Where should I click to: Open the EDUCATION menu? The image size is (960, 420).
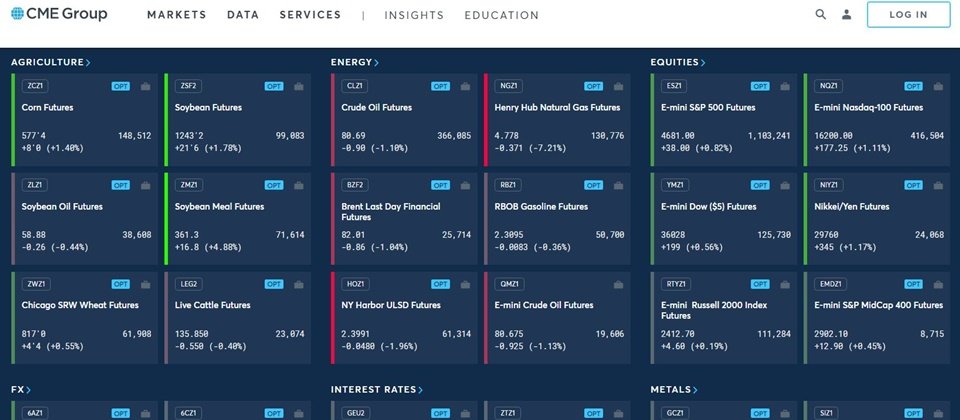coord(501,15)
